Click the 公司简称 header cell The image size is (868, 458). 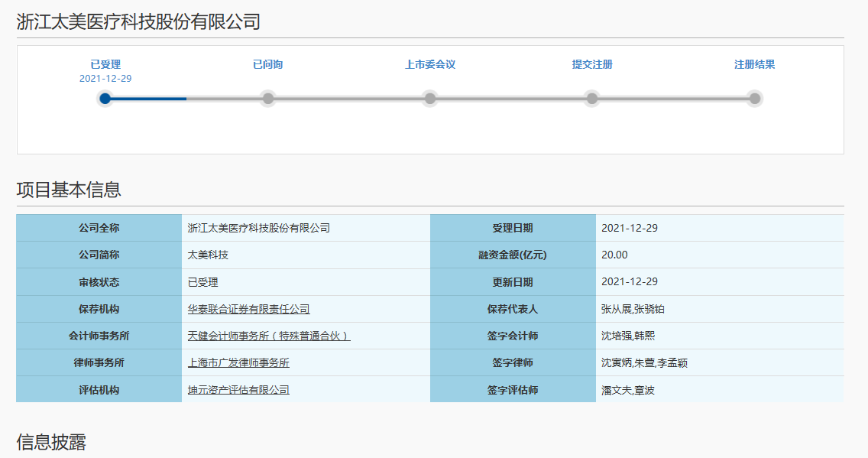(99, 255)
